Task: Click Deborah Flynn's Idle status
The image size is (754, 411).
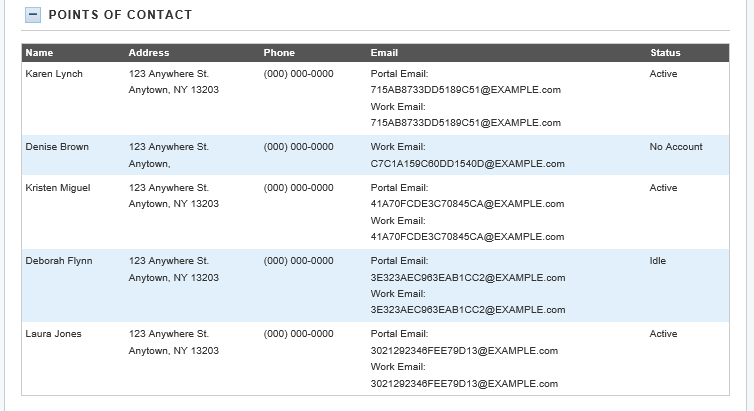Action: point(658,261)
